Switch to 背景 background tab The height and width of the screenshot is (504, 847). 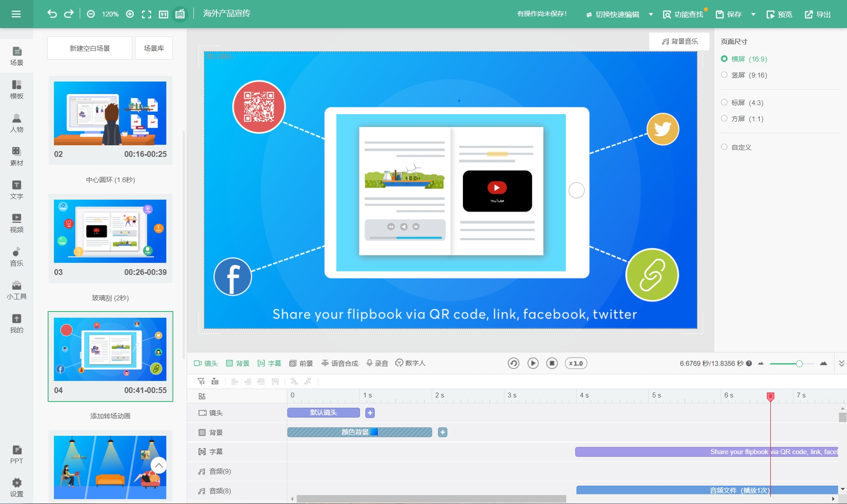point(237,363)
